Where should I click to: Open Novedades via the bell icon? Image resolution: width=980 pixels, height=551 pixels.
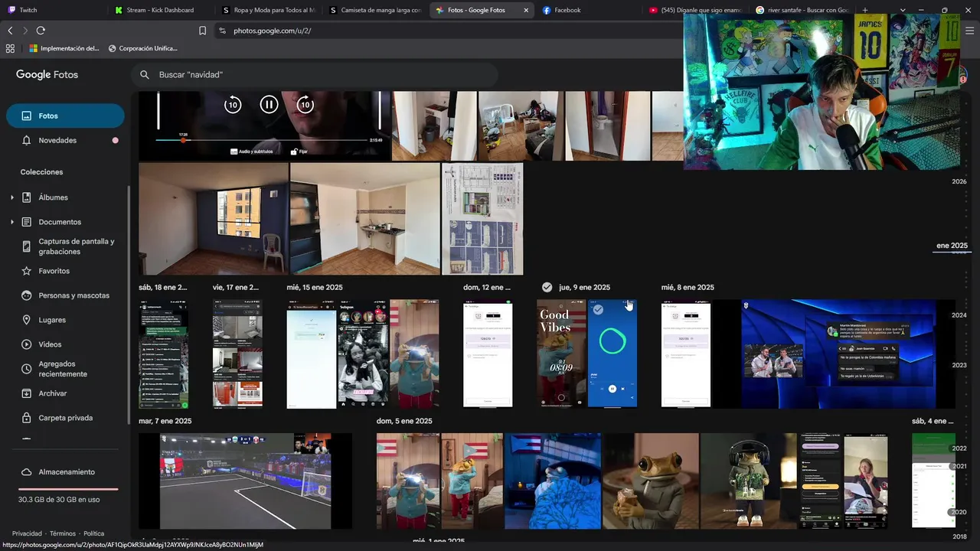click(27, 141)
